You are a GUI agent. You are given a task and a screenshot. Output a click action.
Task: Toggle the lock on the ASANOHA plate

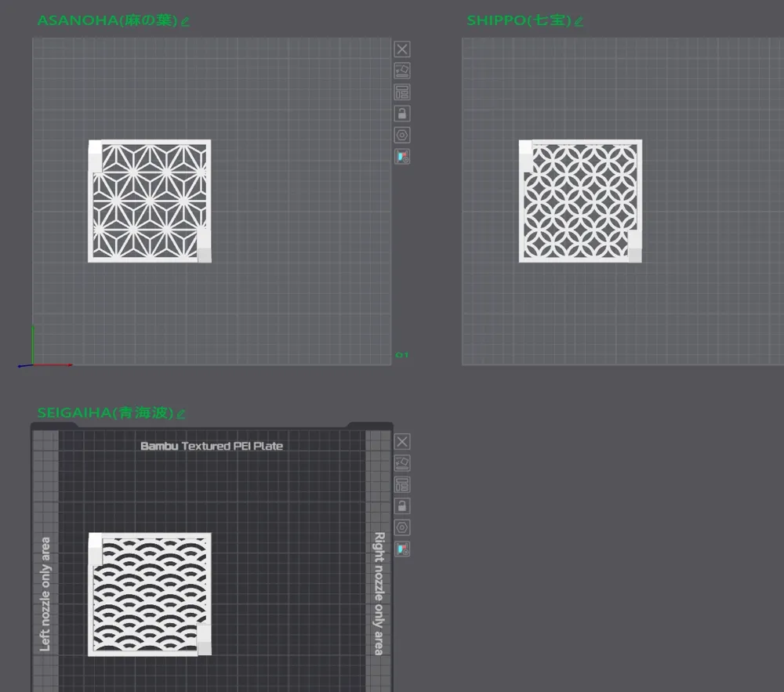(402, 114)
